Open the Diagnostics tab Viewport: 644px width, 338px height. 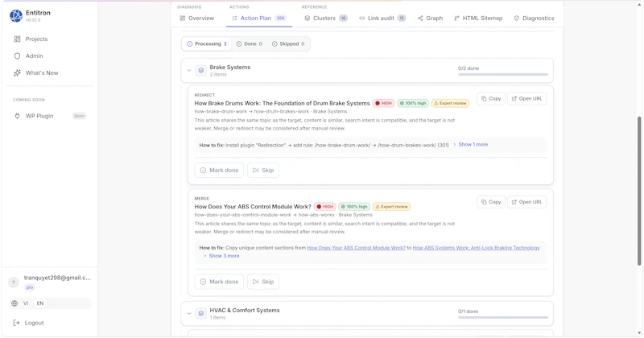click(x=534, y=18)
